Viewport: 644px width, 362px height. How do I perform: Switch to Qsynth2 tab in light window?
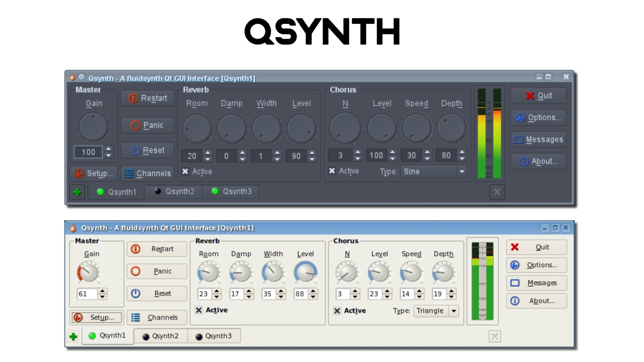click(x=160, y=336)
